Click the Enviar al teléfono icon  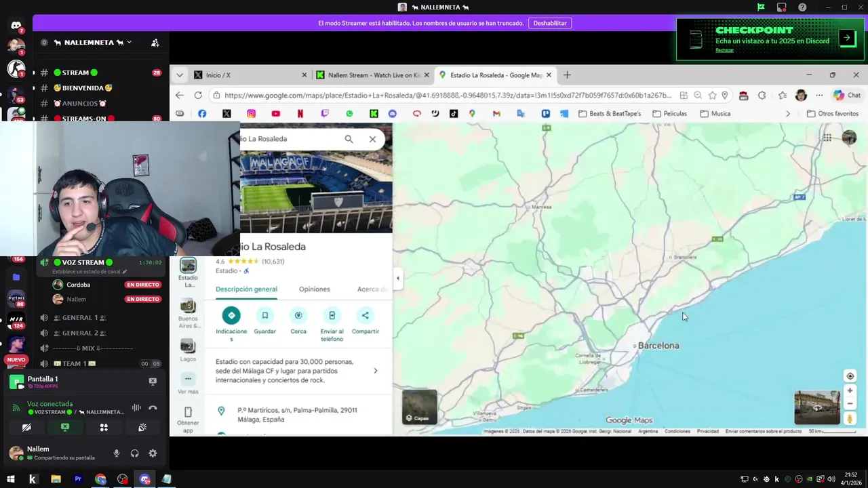coord(332,315)
